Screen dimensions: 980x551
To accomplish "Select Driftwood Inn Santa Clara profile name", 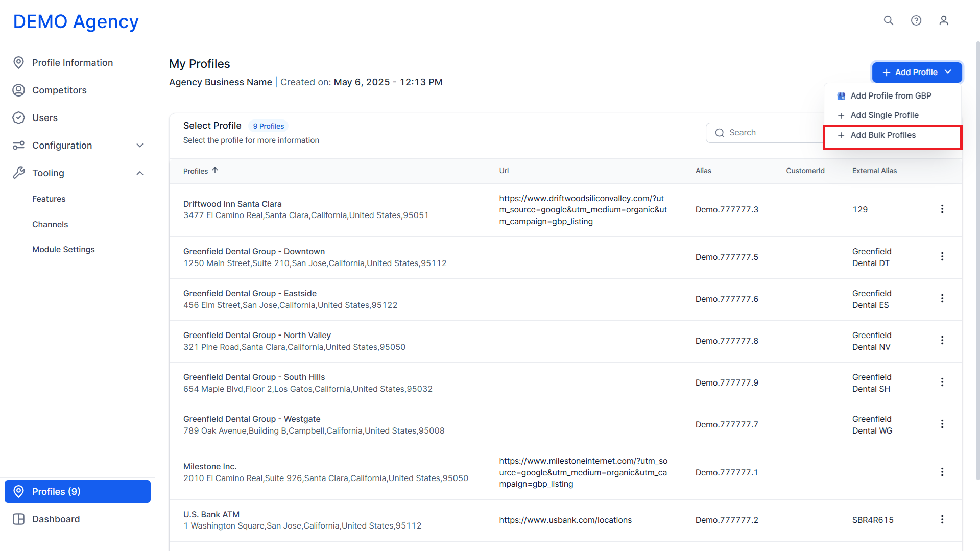I will (232, 204).
